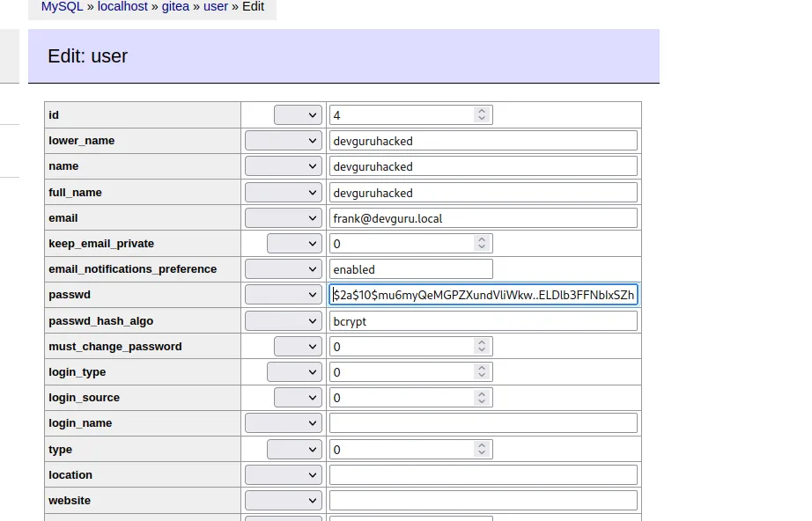
Task: Click the id number spinner arrows
Action: tap(481, 115)
